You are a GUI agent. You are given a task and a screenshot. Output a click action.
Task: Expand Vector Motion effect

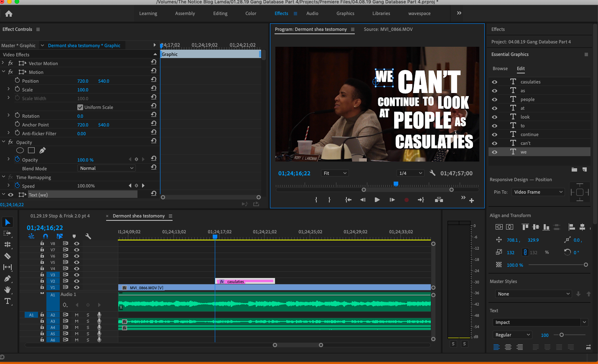pos(3,63)
